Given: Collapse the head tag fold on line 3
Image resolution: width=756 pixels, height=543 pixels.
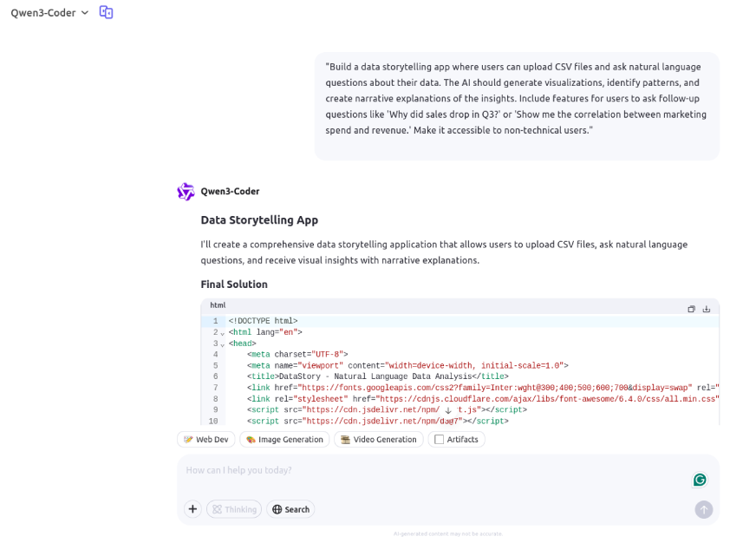Looking at the screenshot, I should point(222,345).
